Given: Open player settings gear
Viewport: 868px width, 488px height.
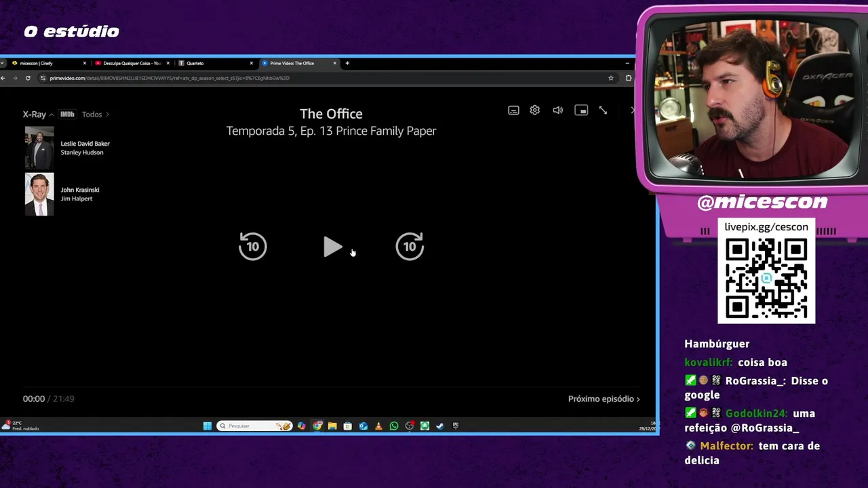Looking at the screenshot, I should pos(535,110).
